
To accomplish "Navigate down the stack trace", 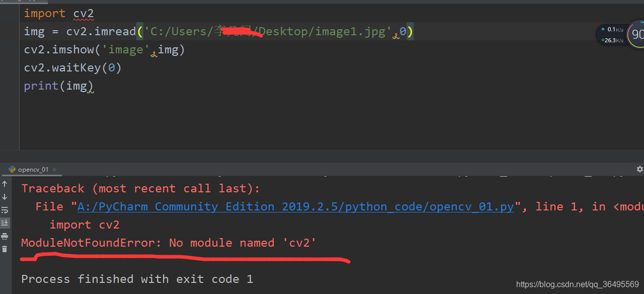I will tap(5, 196).
